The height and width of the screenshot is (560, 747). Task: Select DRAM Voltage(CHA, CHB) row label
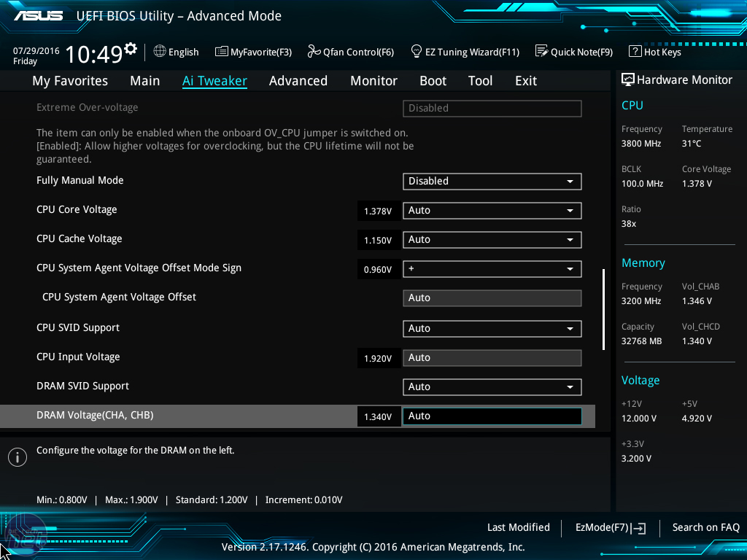click(95, 415)
